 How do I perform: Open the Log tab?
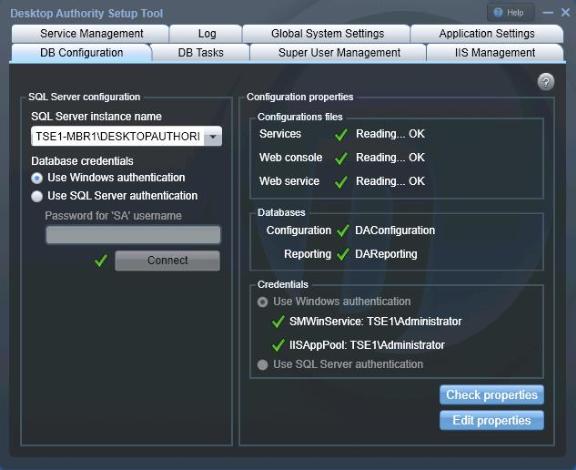(207, 33)
